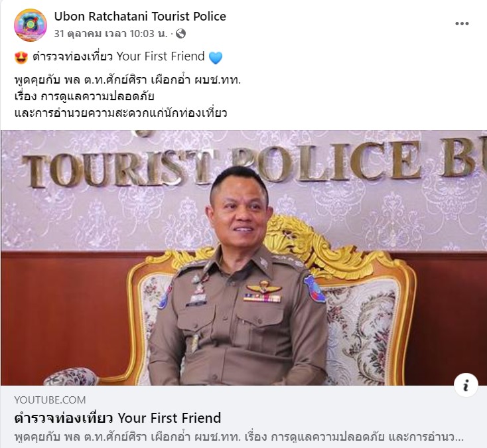The width and height of the screenshot is (487, 448).
Task: Open the YouTube video preview thumbnail
Action: [243, 258]
